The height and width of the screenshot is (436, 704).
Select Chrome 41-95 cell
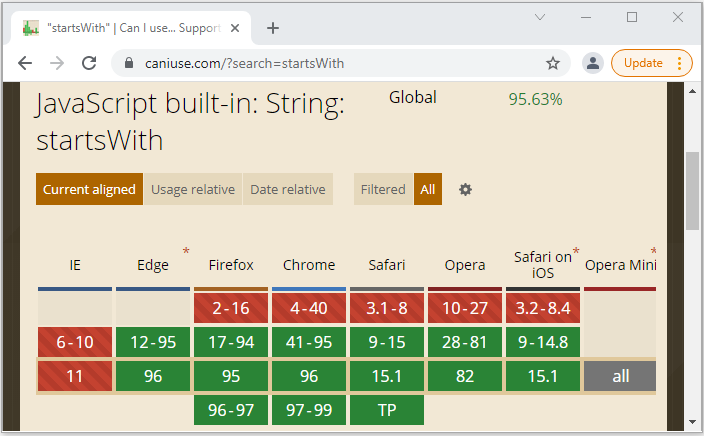[309, 342]
